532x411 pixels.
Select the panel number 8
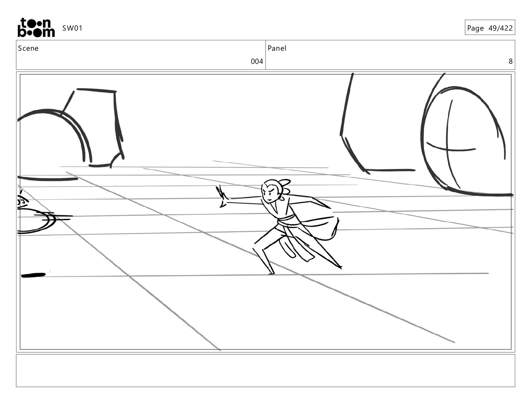[x=511, y=61]
